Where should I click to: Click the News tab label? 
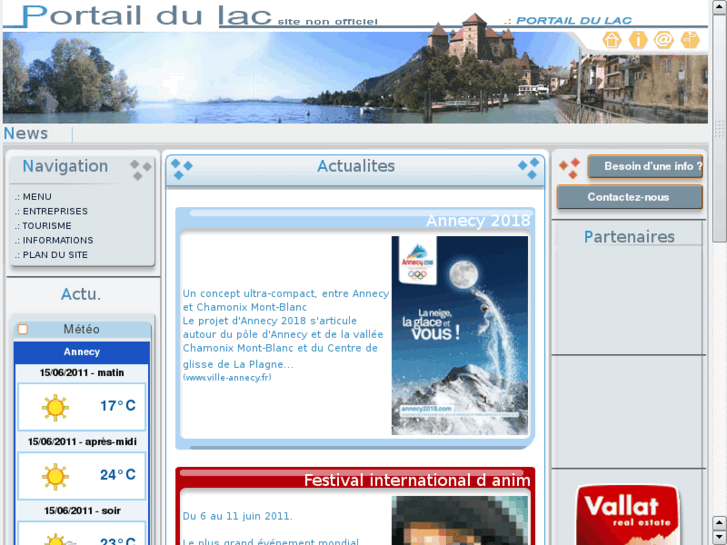26,134
